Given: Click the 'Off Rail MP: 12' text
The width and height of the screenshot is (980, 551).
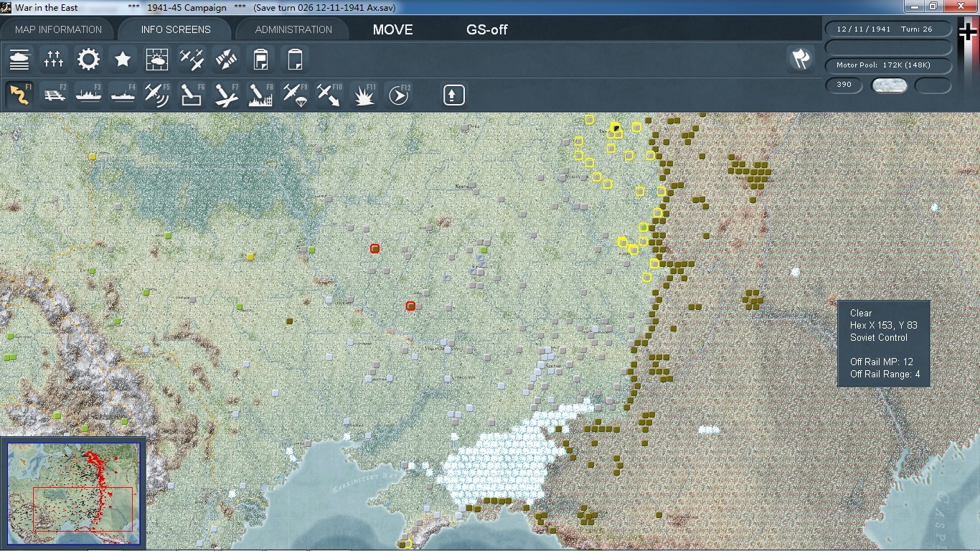Looking at the screenshot, I should click(881, 362).
